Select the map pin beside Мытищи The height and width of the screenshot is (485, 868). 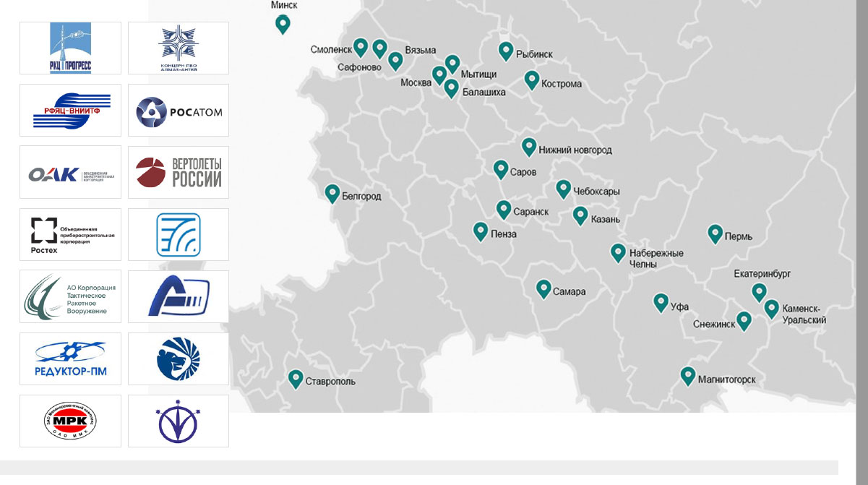point(452,64)
